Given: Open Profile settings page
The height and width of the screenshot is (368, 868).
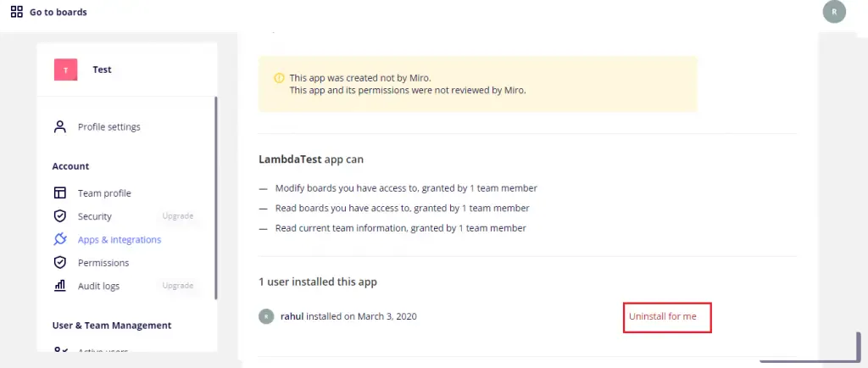Looking at the screenshot, I should [x=108, y=127].
